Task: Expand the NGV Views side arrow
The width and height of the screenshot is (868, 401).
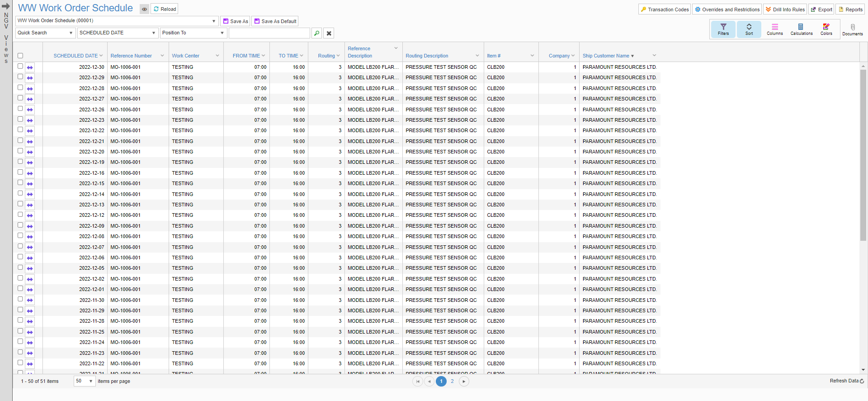Action: click(x=6, y=6)
